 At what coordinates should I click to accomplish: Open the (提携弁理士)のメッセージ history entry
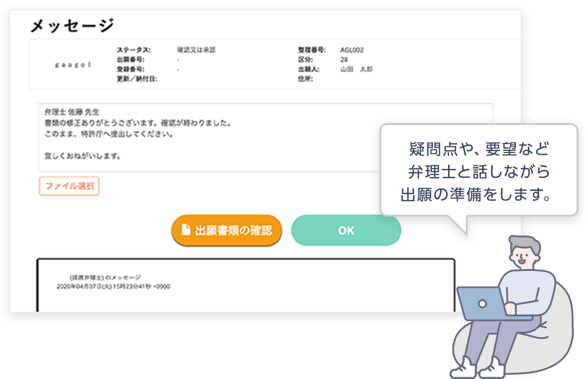pos(105,277)
